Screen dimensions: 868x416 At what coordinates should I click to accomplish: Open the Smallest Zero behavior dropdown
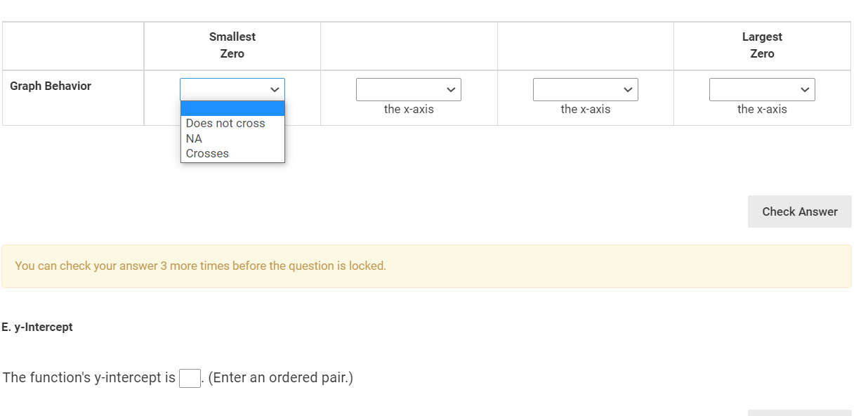click(232, 89)
